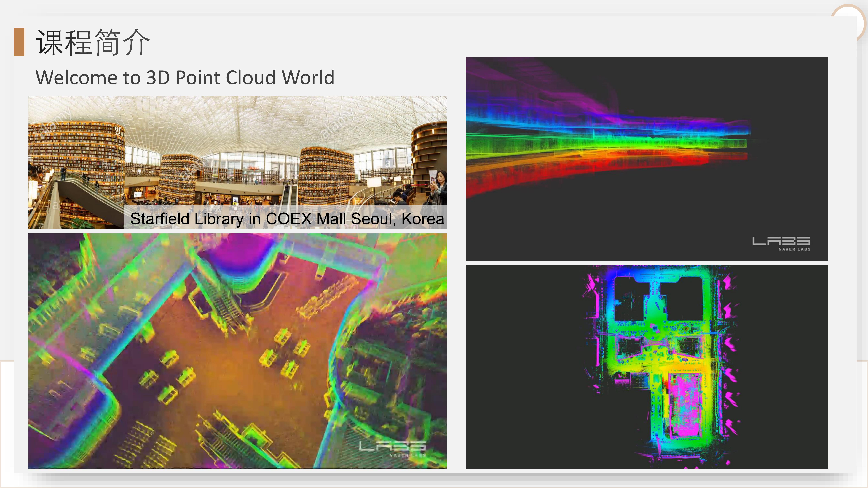The image size is (868, 488).
Task: Click the slide title "课程简介"
Action: pyautogui.click(x=93, y=42)
